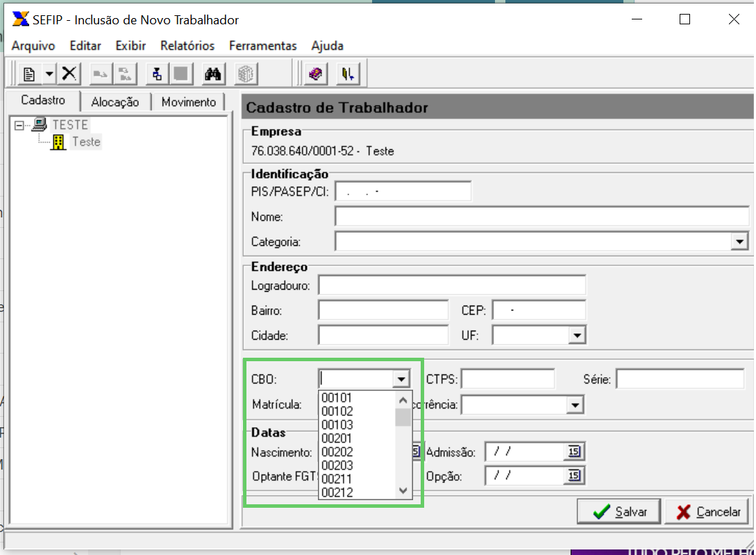
Task: Focus the CEP input field
Action: 539,310
